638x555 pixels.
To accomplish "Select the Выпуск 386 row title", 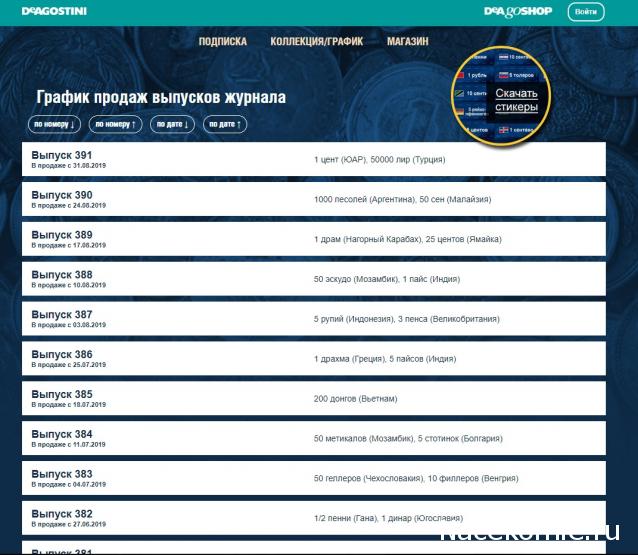I will (62, 354).
